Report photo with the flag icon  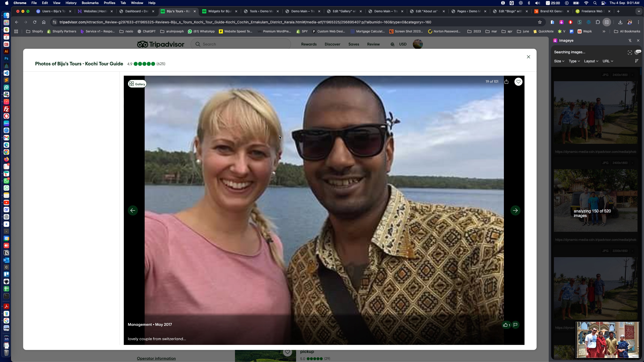[515, 325]
